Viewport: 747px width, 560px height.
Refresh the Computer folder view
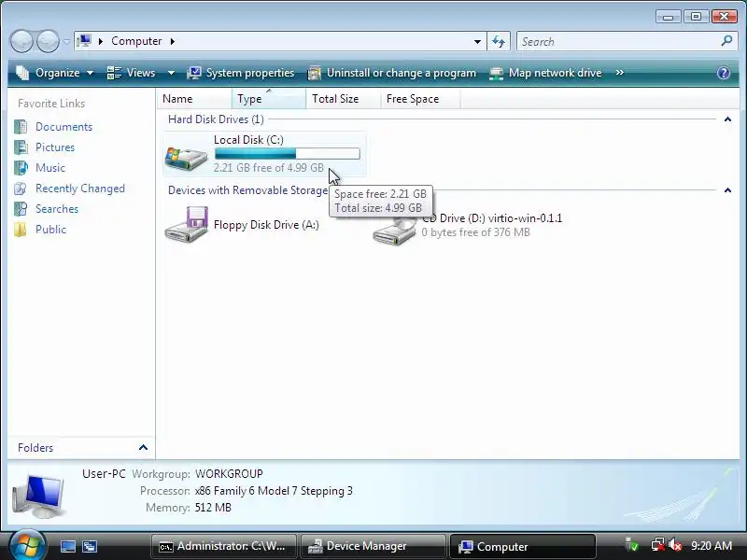(x=499, y=41)
